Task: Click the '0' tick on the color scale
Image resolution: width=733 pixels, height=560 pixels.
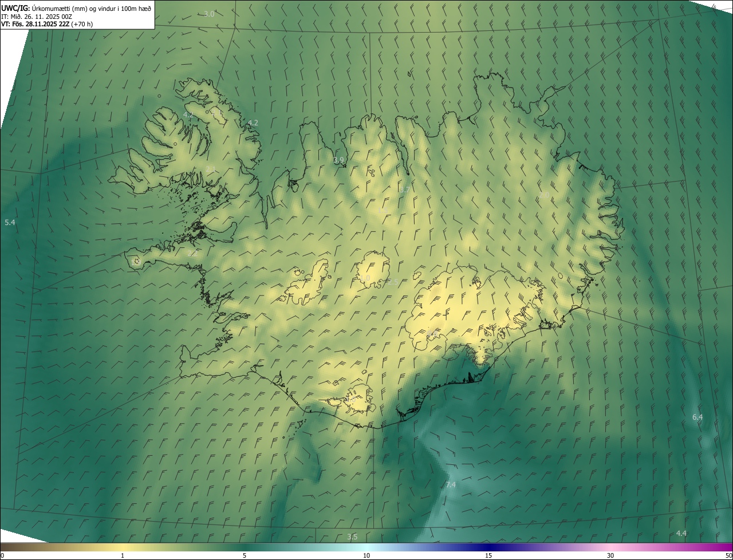Action: point(2,556)
